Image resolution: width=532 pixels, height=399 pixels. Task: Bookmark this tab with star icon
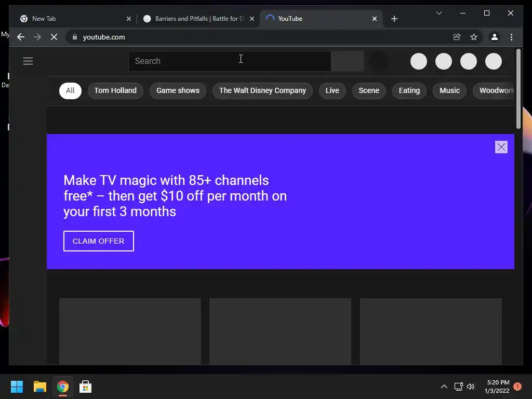point(474,37)
